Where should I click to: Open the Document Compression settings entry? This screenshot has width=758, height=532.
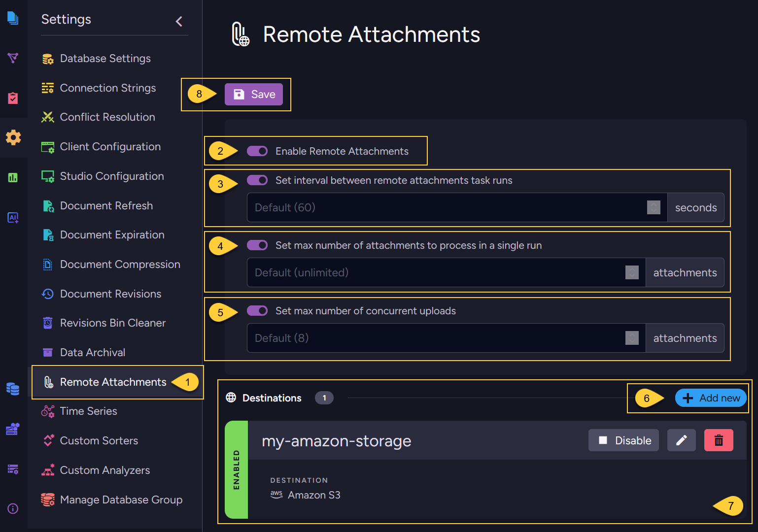point(120,264)
